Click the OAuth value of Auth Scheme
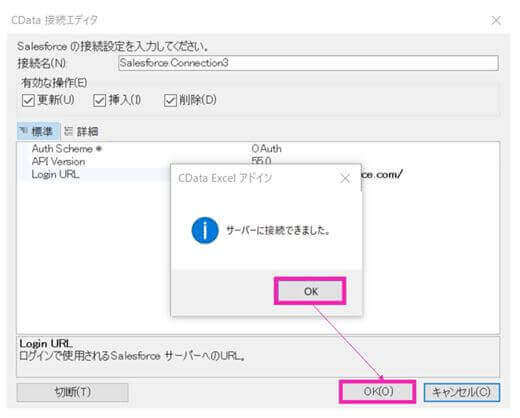520x418 pixels. 266,149
